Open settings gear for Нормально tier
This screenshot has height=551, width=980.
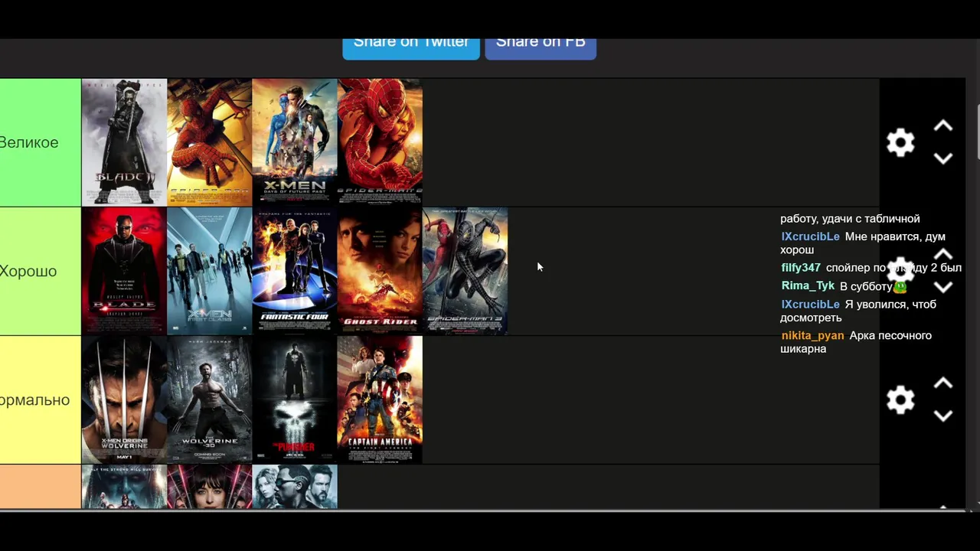pos(900,400)
